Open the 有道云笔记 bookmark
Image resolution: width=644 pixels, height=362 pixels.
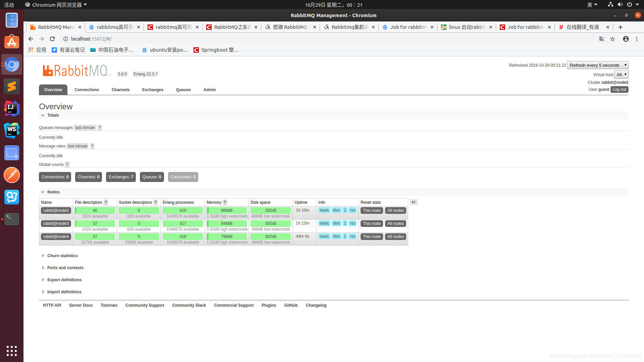click(68, 50)
